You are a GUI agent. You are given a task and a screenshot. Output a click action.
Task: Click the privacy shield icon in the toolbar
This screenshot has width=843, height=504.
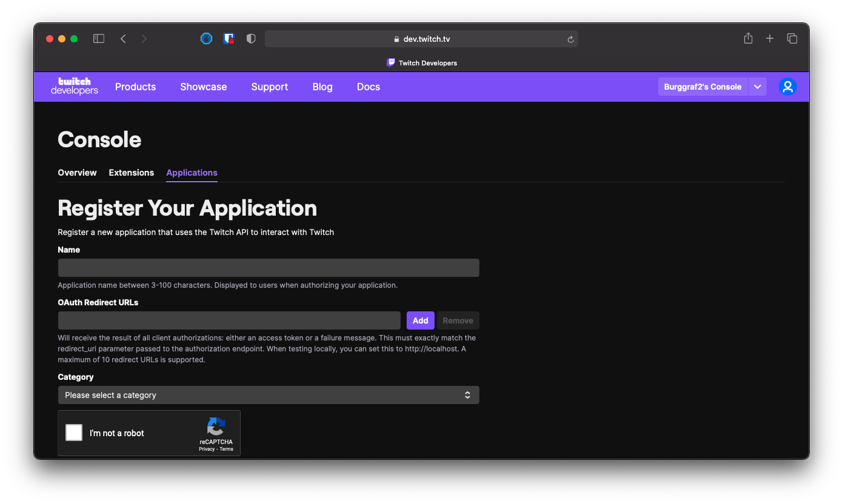click(250, 38)
